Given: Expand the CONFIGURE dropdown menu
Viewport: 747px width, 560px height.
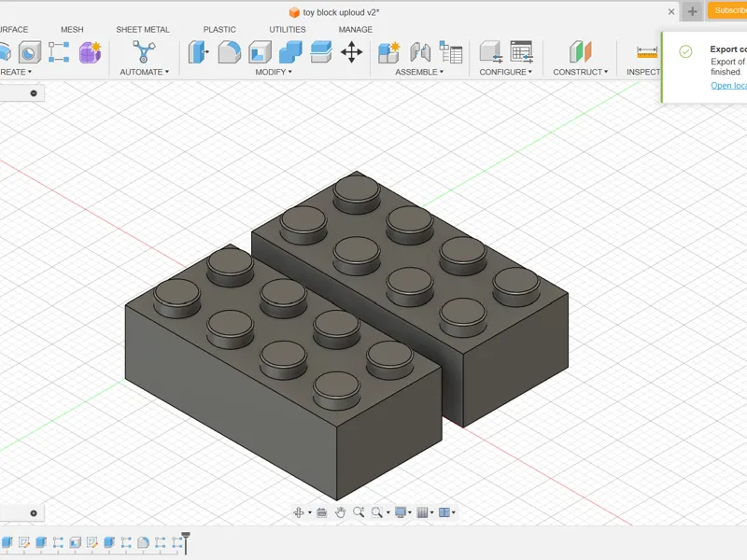Looking at the screenshot, I should [505, 72].
